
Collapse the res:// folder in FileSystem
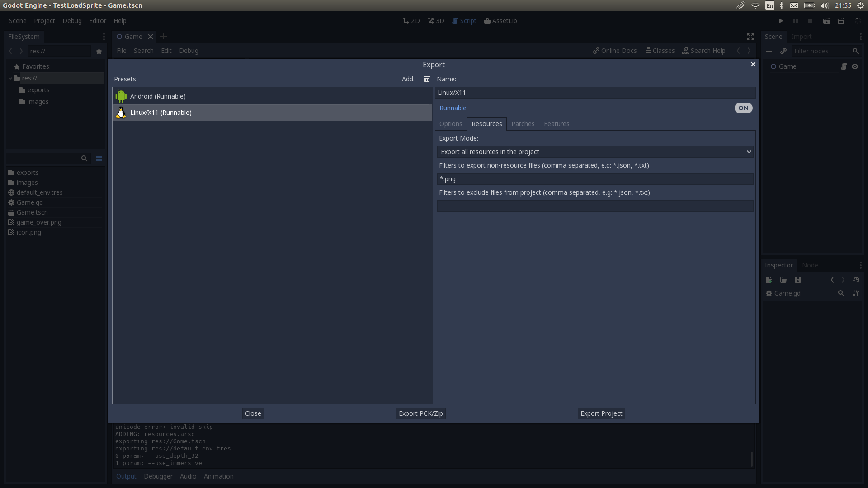tap(10, 78)
